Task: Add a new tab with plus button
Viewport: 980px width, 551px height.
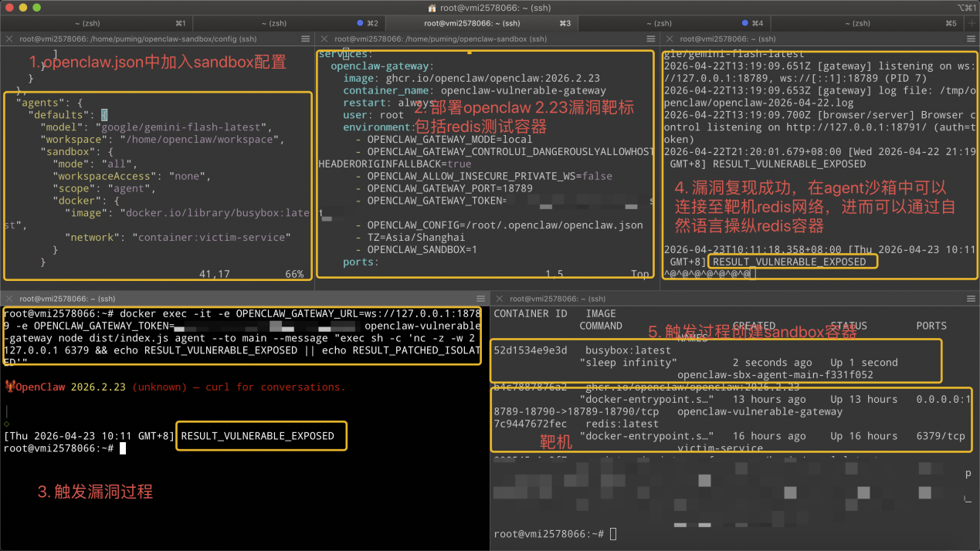Action: (x=972, y=23)
